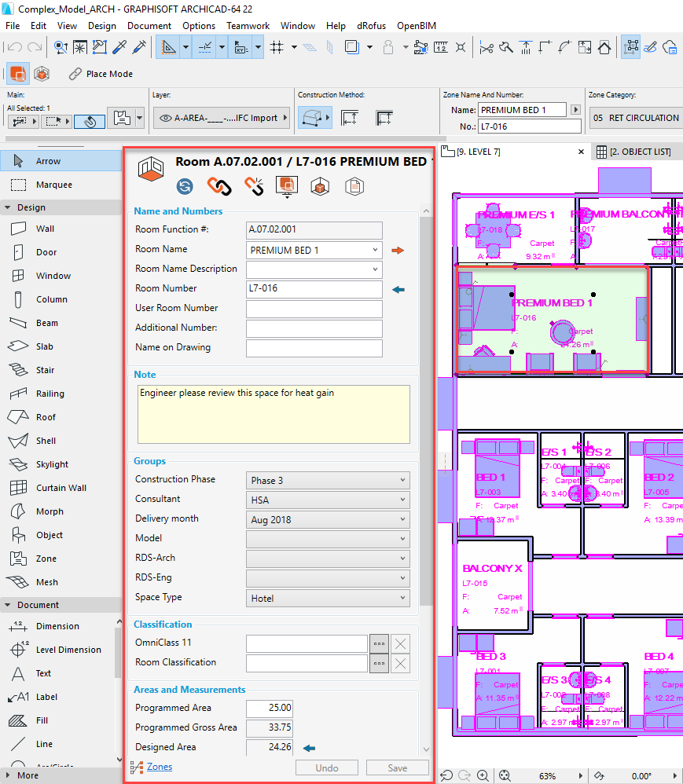Activate the Marquee selection tool
This screenshot has width=683, height=784.
tap(53, 185)
